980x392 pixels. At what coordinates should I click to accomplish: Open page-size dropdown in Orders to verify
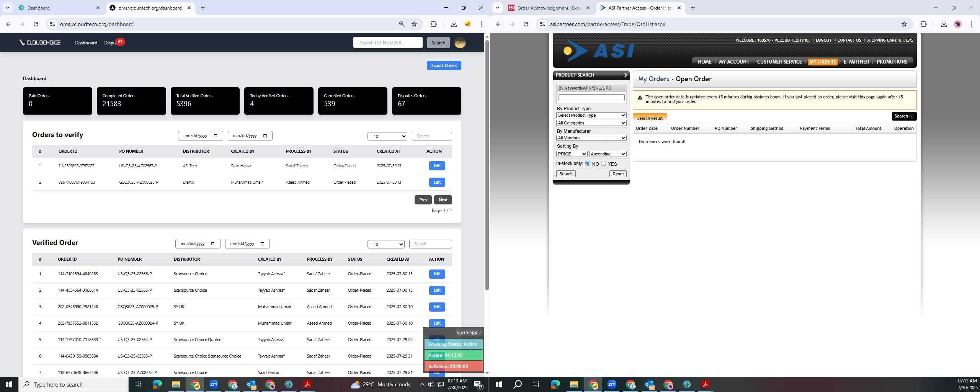click(x=387, y=136)
